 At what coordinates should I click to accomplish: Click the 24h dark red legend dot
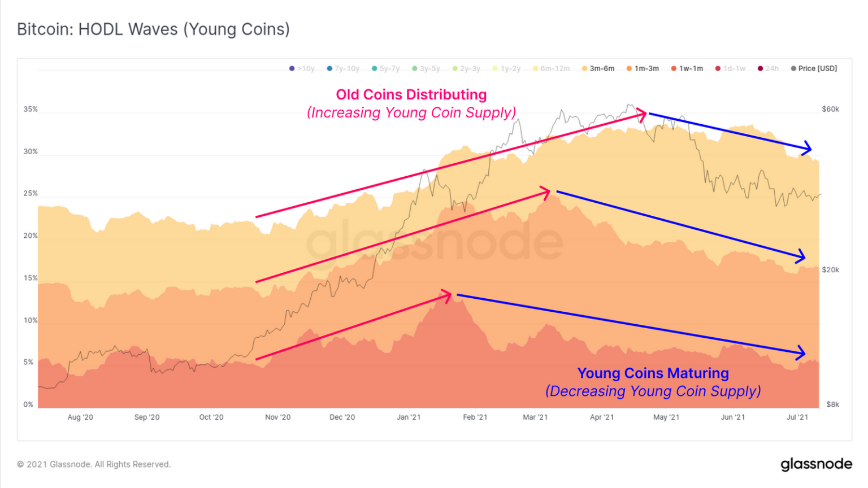pyautogui.click(x=761, y=68)
